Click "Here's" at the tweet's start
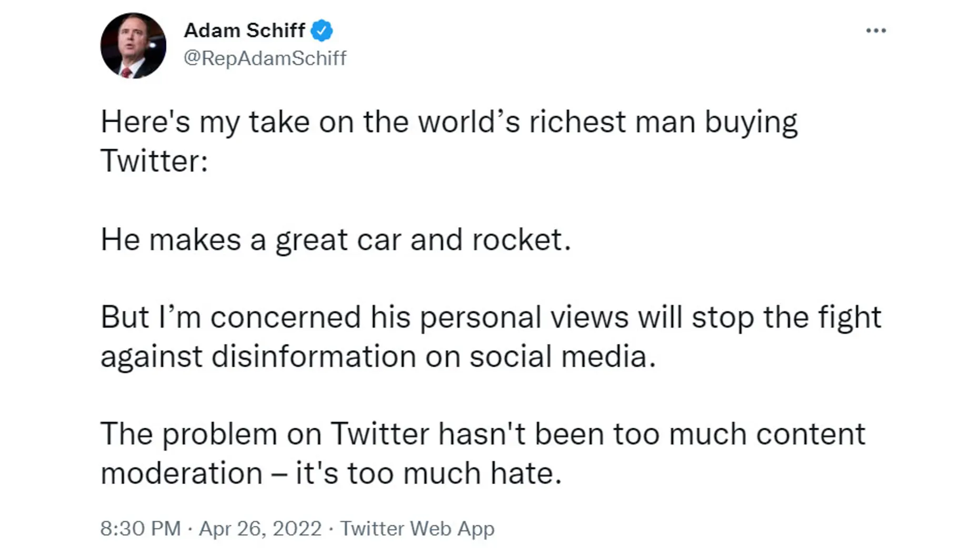 pos(145,122)
